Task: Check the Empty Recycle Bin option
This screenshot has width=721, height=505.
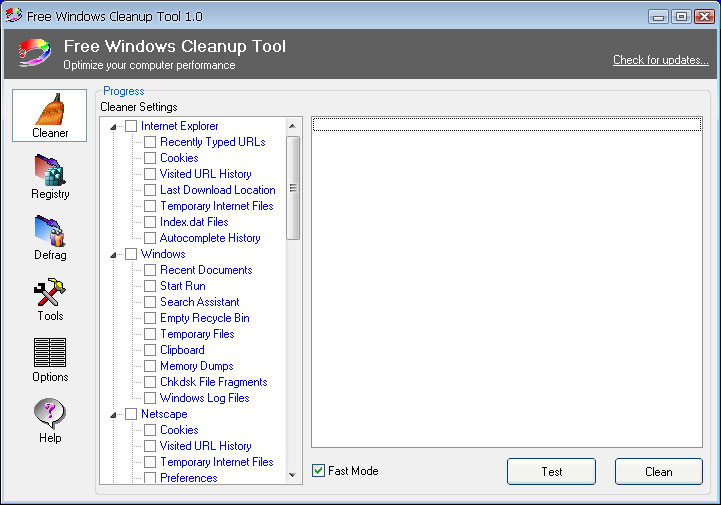Action: 150,318
